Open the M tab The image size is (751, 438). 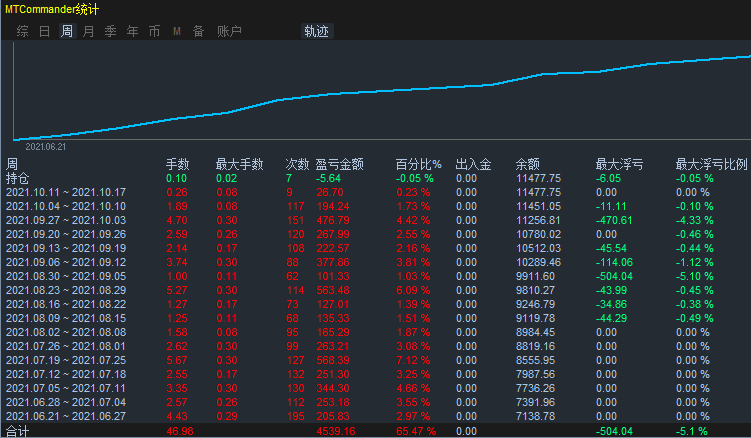pyautogui.click(x=177, y=31)
